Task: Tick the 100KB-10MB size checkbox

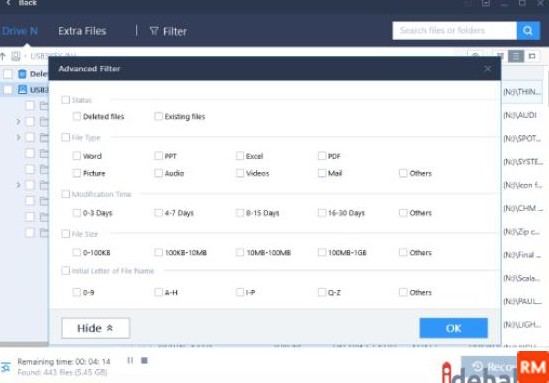Action: [x=158, y=252]
